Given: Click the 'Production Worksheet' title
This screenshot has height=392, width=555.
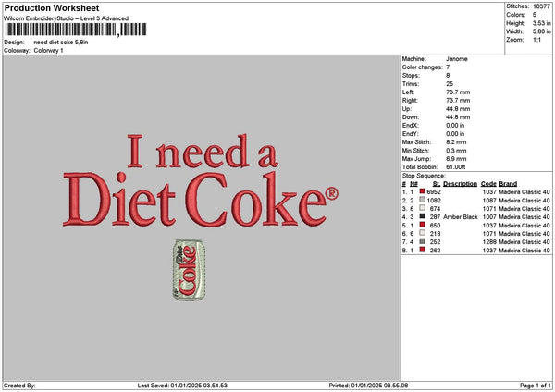Looking at the screenshot, I should pos(52,7).
